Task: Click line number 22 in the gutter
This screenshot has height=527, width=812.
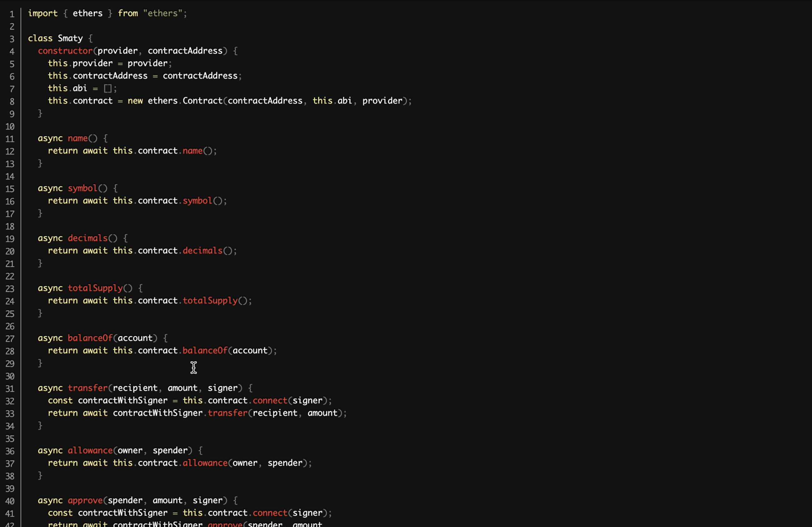Action: pyautogui.click(x=10, y=276)
